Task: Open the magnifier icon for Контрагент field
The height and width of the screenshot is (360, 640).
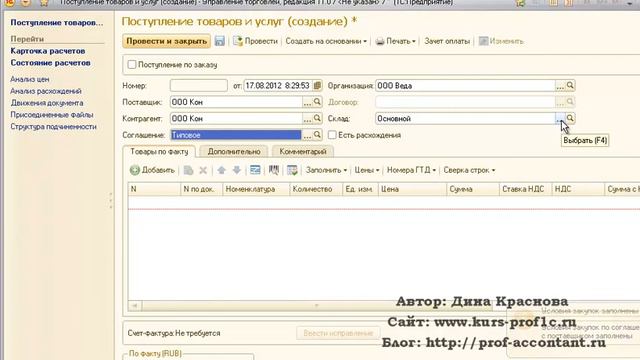Action: [317, 118]
